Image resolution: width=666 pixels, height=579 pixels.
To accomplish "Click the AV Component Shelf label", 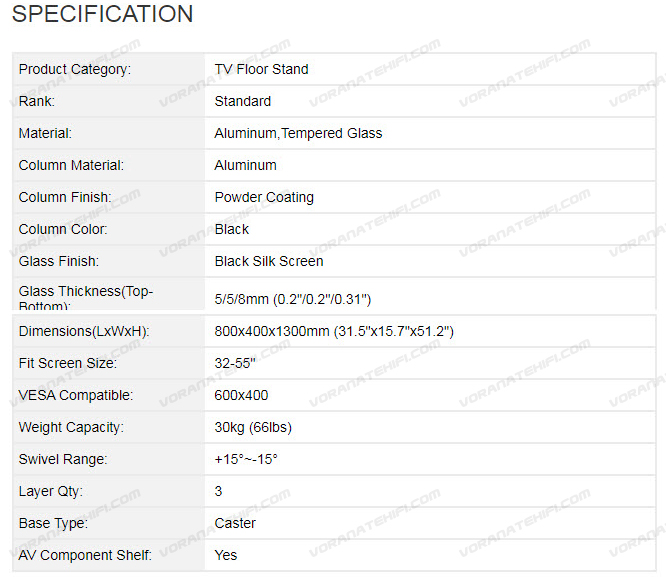I will (x=85, y=555).
